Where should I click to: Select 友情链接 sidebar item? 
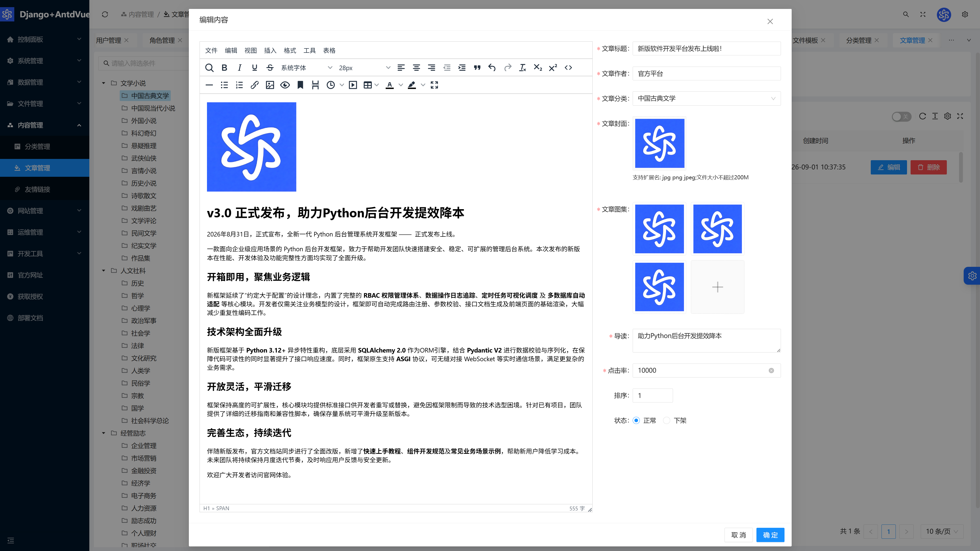pyautogui.click(x=44, y=189)
